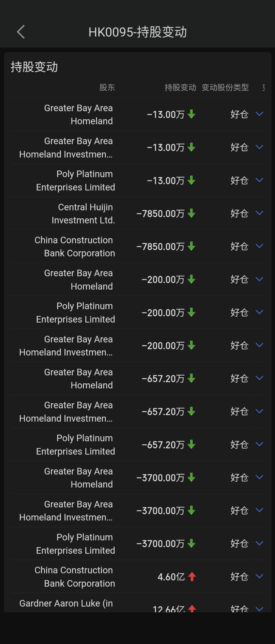
Task: Tap the 股东 column header
Action: [x=107, y=87]
